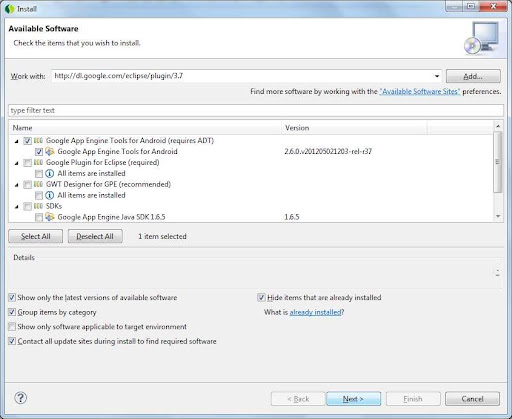
Task: Click the Name column header
Action: (x=145, y=128)
